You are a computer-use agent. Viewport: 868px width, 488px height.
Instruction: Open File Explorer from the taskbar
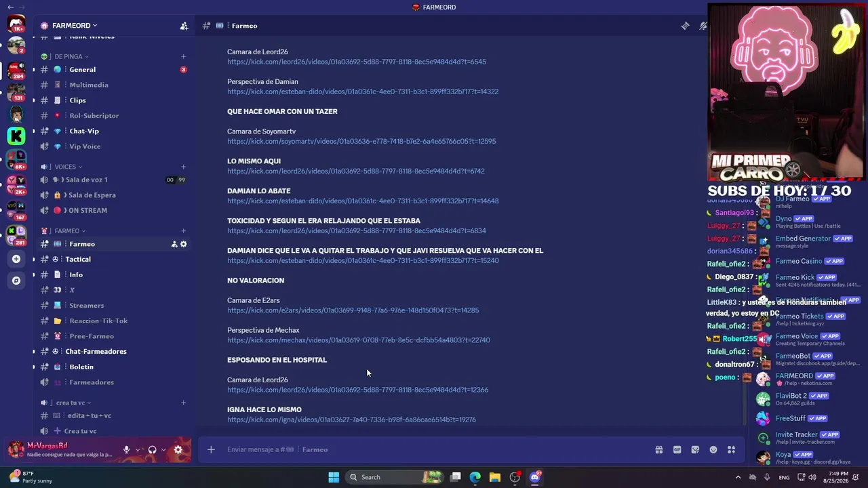coord(495,477)
